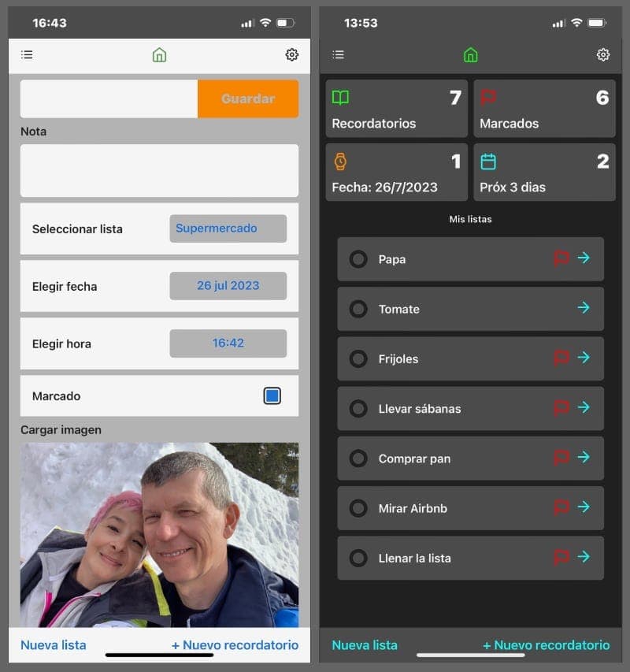Image resolution: width=630 pixels, height=672 pixels.
Task: Check the circle next to Llenar la lista
Action: pos(358,558)
